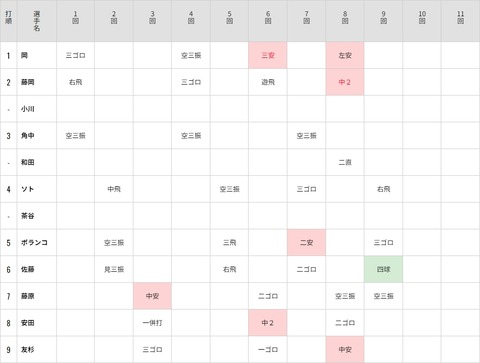
Task: Click the 9回 column header
Action: (x=383, y=17)
